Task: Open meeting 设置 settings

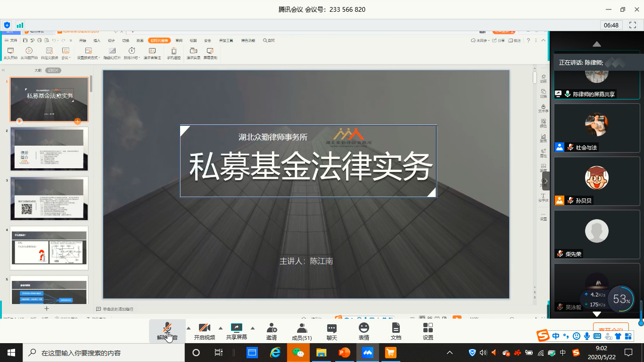Action: (428, 330)
